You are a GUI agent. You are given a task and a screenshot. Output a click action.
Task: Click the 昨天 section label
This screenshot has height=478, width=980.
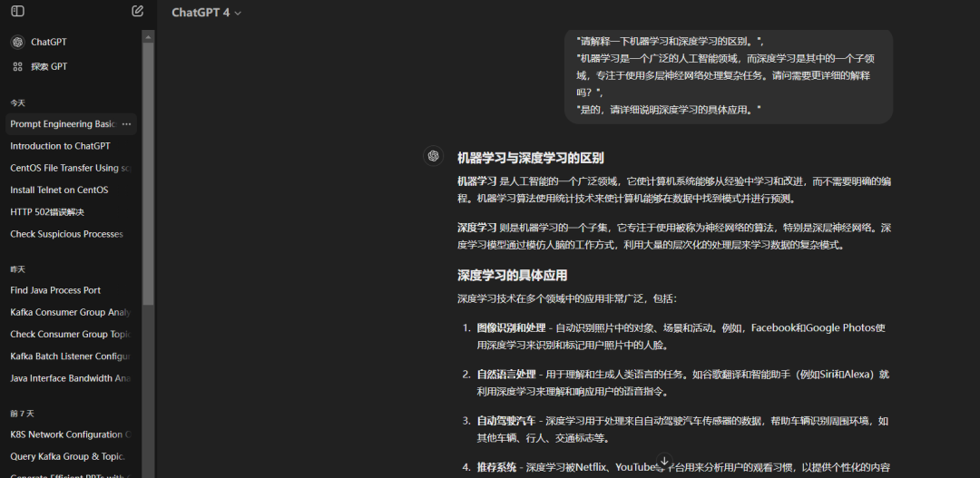click(x=17, y=269)
